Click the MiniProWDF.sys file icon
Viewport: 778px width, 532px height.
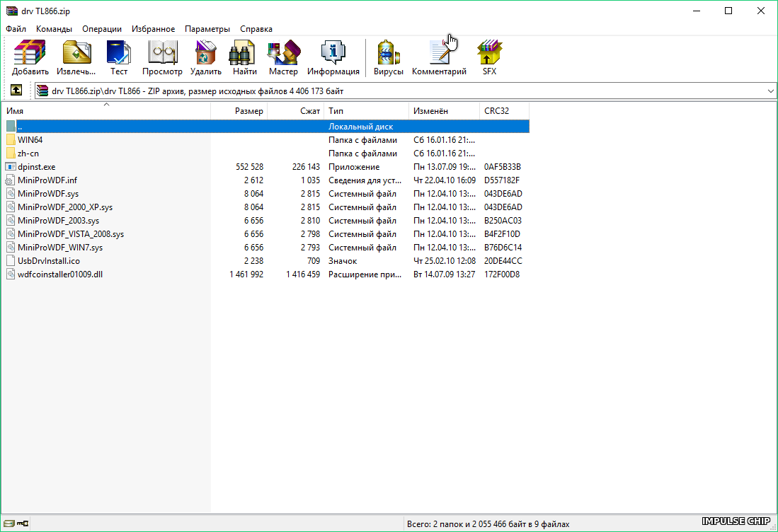click(11, 193)
